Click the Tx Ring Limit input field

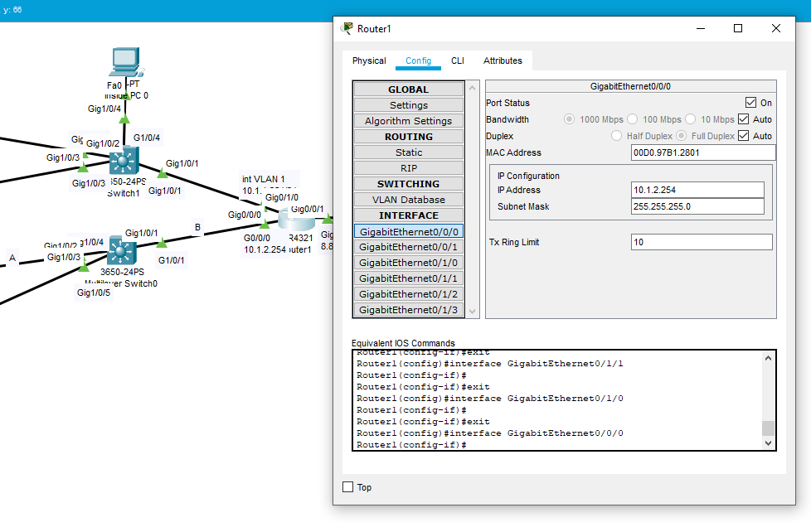click(x=702, y=242)
